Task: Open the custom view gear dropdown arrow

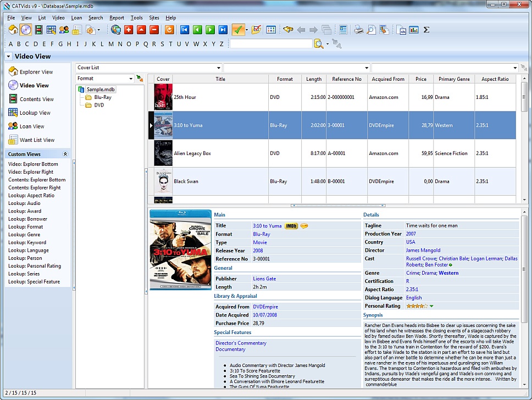Action: 99,30
